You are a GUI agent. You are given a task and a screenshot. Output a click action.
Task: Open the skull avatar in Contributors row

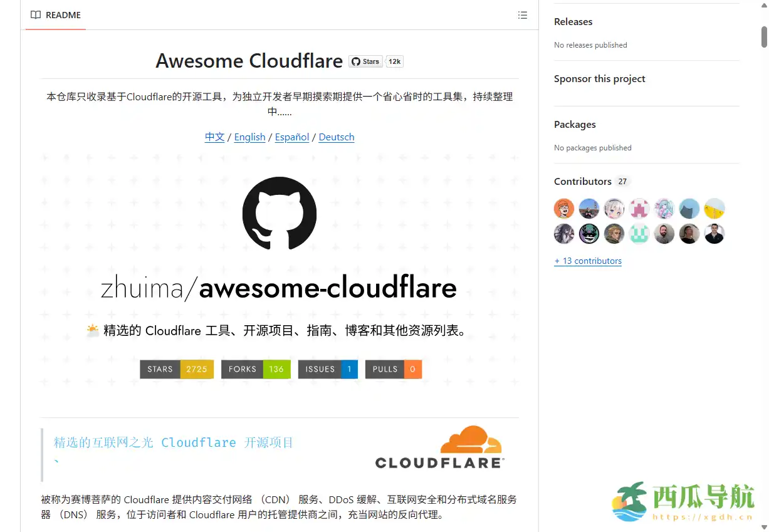(589, 233)
